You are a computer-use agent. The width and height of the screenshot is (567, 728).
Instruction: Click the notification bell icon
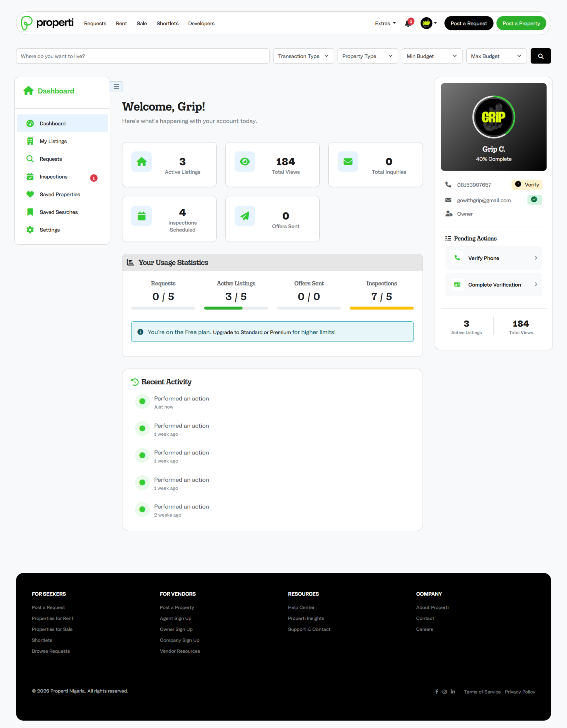(408, 24)
